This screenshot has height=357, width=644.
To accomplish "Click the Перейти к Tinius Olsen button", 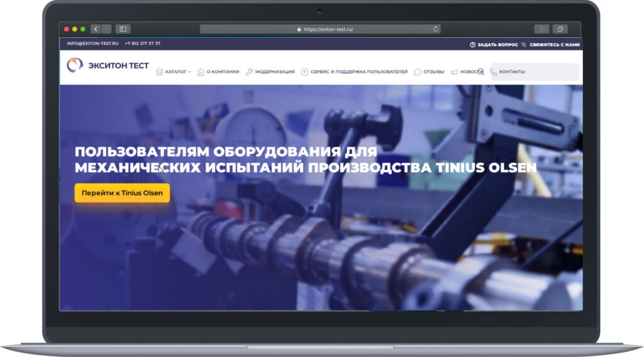I will coord(122,193).
